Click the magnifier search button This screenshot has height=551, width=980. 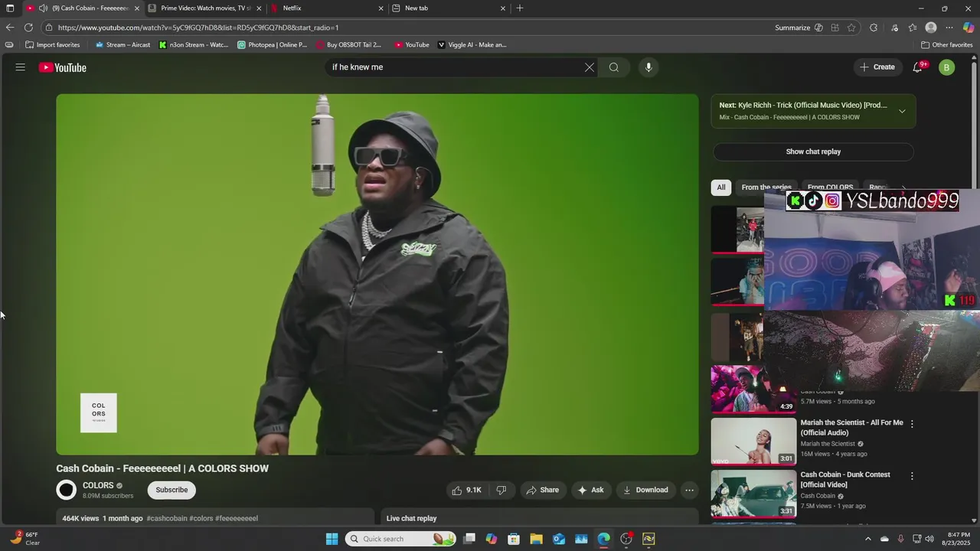click(614, 67)
